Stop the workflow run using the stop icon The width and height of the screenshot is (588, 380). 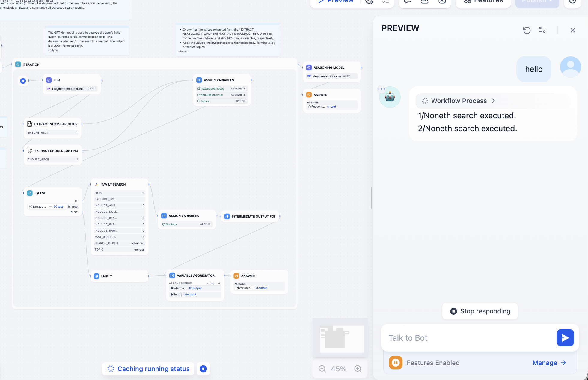203,369
